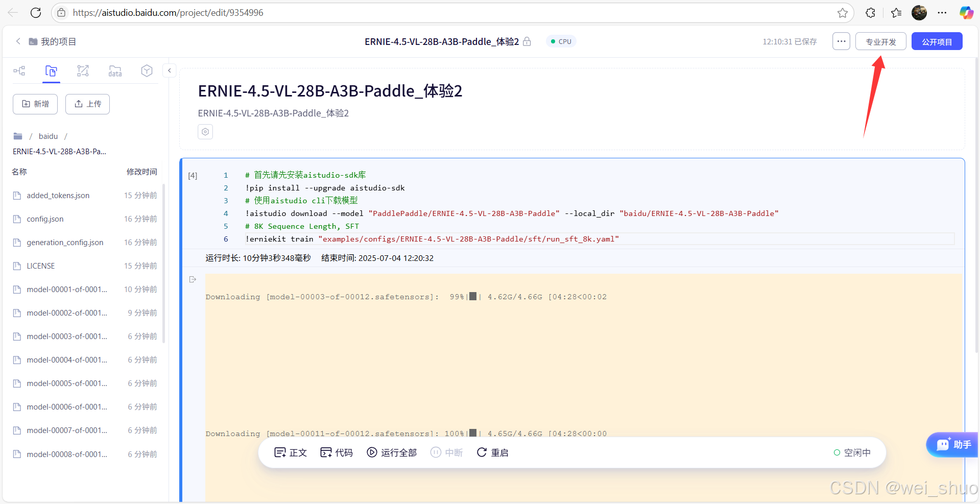The width and height of the screenshot is (980, 504).
Task: Open the outline tree sidebar tab
Action: [x=19, y=71]
